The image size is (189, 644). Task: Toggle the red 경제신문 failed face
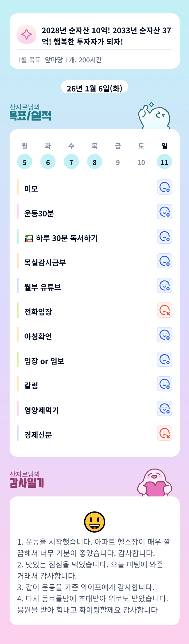pyautogui.click(x=164, y=433)
